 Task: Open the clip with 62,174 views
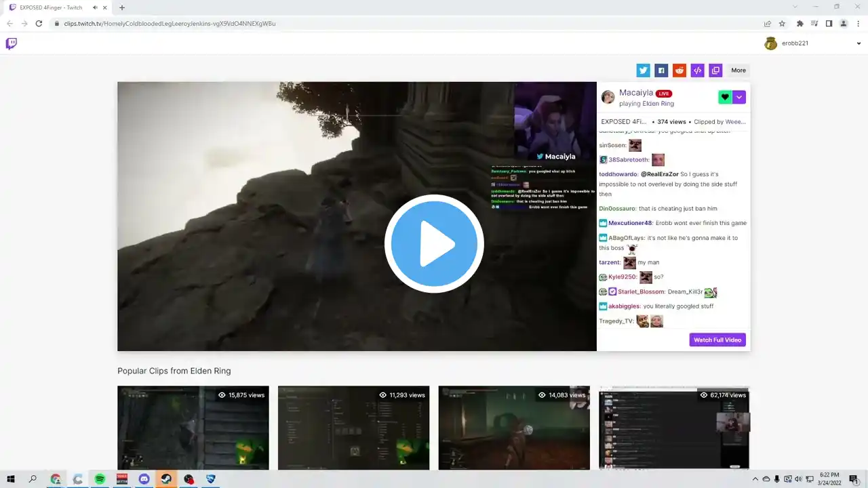click(x=674, y=428)
